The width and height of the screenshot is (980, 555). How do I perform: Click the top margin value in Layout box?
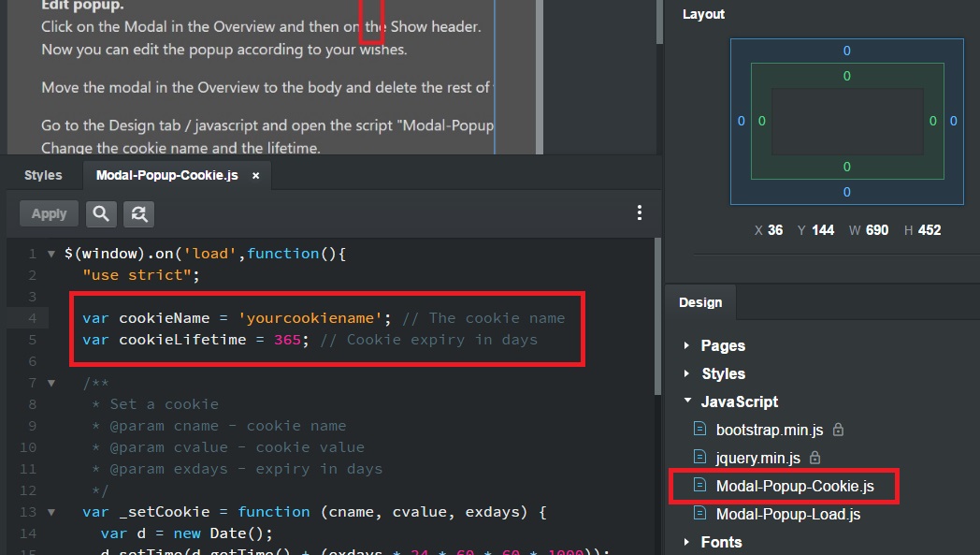(x=847, y=51)
